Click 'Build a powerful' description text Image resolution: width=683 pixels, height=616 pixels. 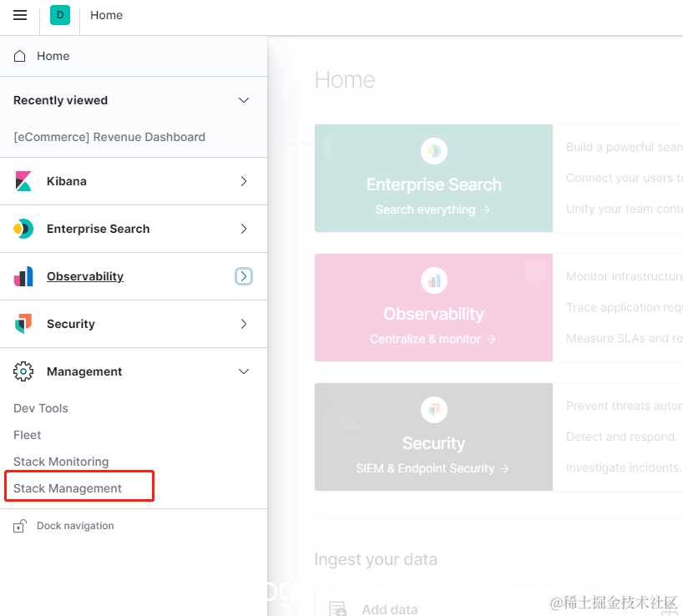(x=625, y=147)
